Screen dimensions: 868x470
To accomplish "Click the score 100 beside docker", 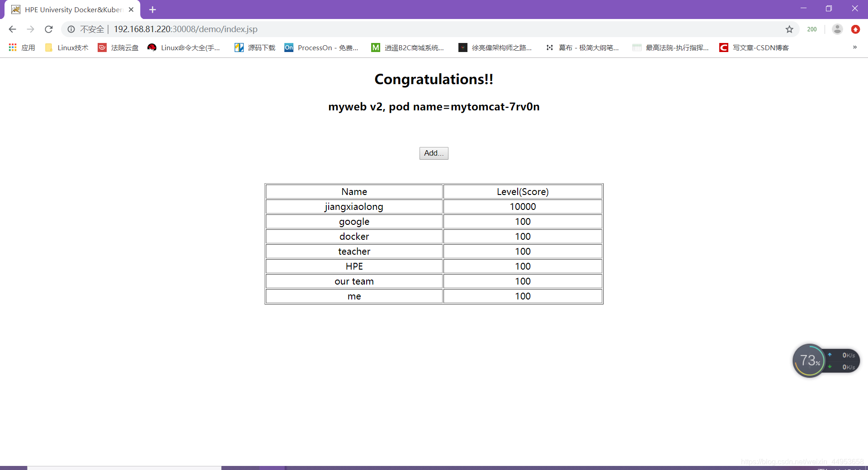I will pos(523,237).
